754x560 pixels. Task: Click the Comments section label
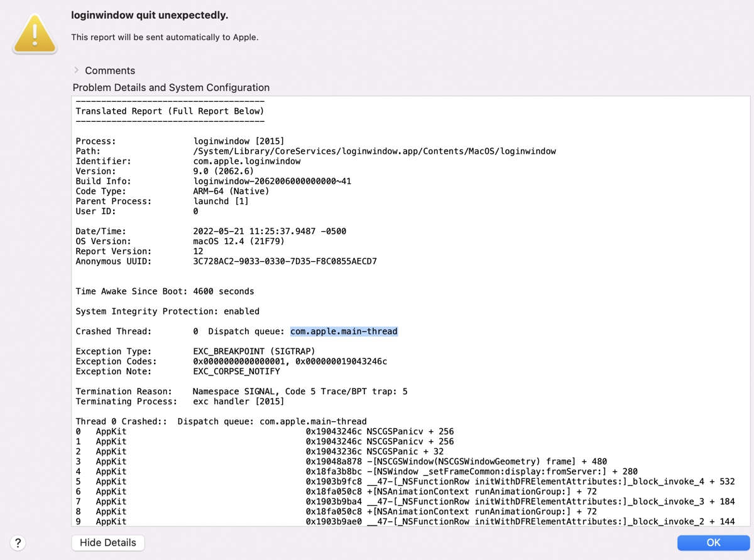pos(110,70)
